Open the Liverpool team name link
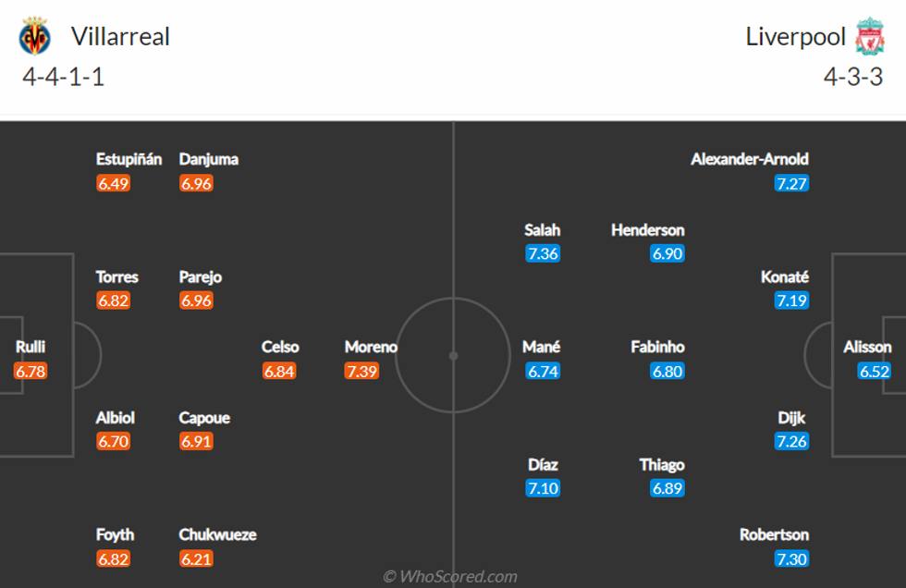 (x=795, y=37)
